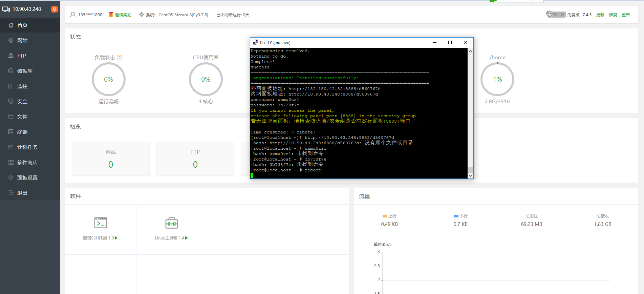Click the 修复 repair link
This screenshot has height=294, width=644.
[x=613, y=15]
